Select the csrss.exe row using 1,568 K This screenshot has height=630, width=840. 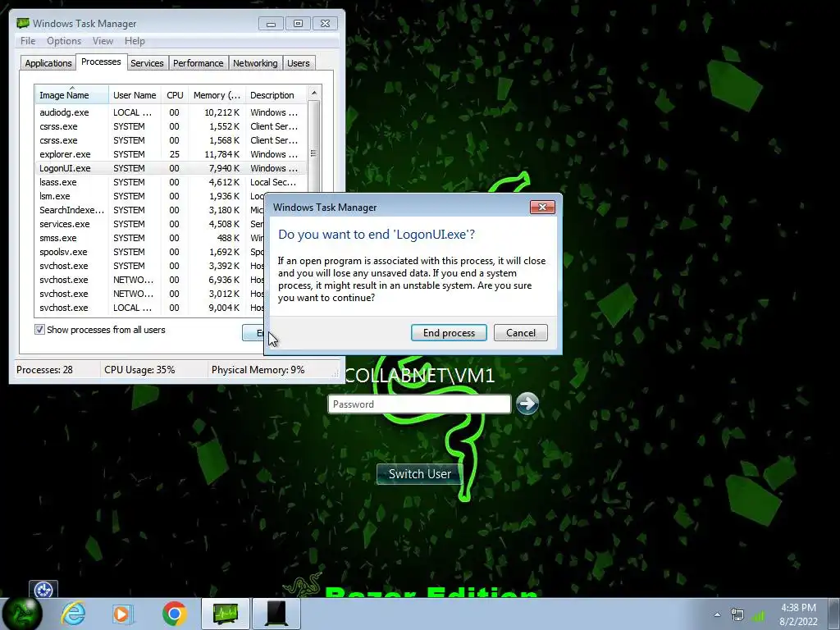pyautogui.click(x=171, y=140)
